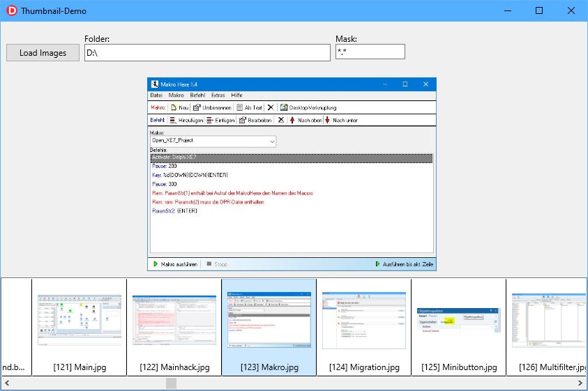This screenshot has height=391, width=588.
Task: Focus the Folder path input field
Action: (207, 52)
